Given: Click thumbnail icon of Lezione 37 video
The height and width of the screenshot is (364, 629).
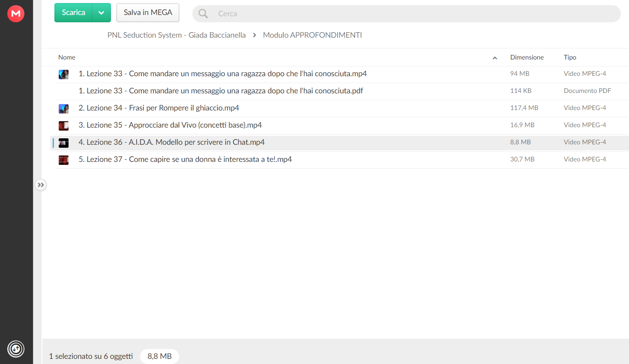Looking at the screenshot, I should 63,160.
